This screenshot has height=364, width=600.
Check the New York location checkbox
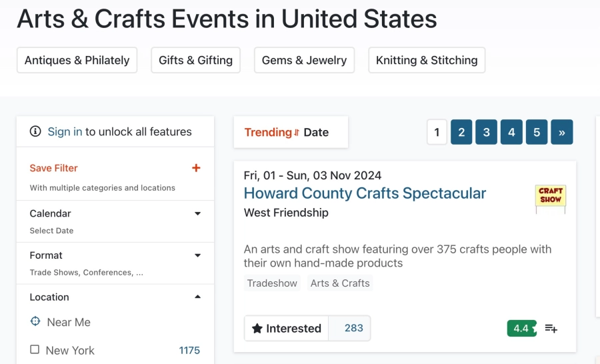point(35,350)
